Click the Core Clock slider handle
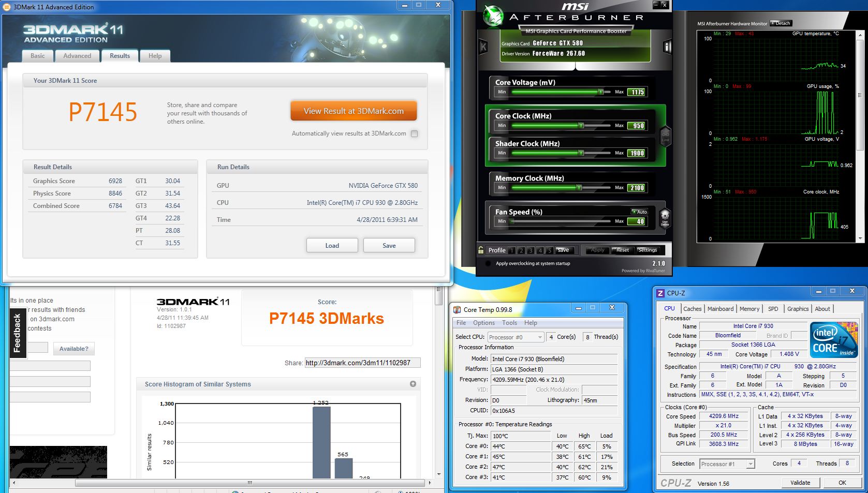The image size is (868, 493). click(x=581, y=125)
